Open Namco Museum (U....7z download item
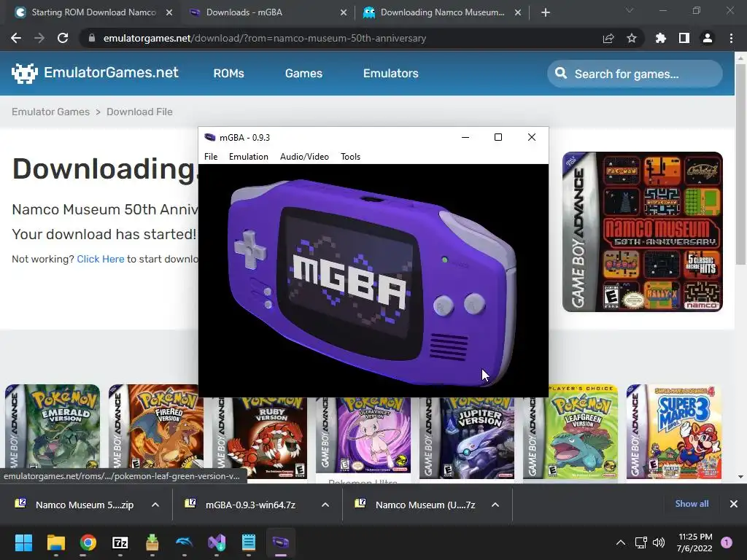Image resolution: width=747 pixels, height=560 pixels. (x=415, y=505)
